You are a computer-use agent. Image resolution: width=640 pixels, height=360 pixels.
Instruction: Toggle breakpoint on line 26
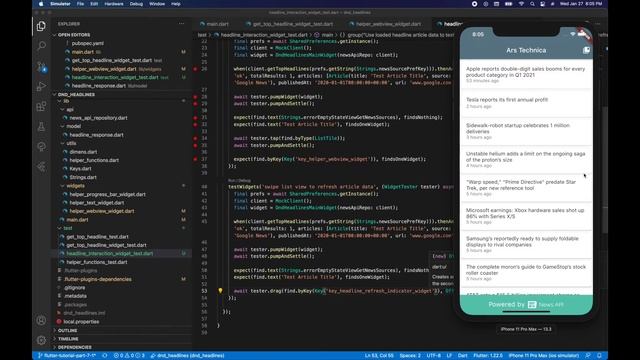pyautogui.click(x=195, y=69)
